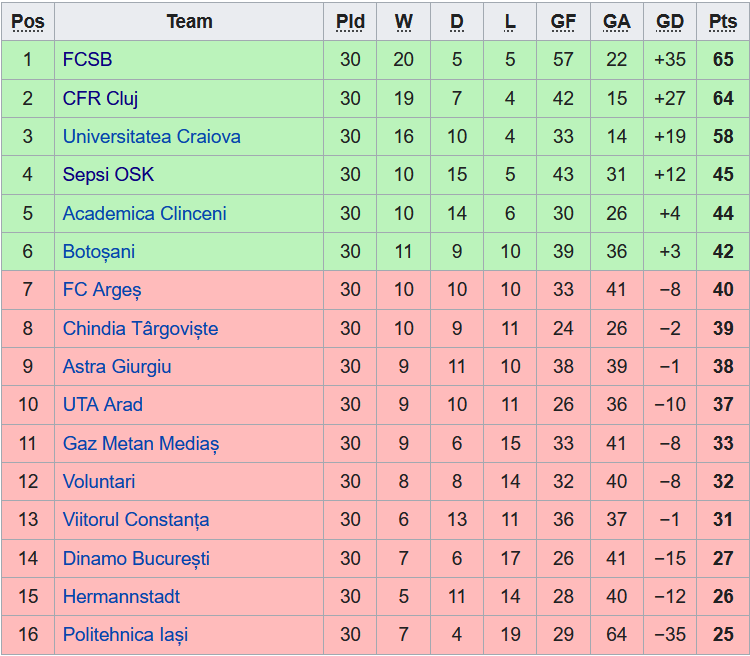Click the Sepsi OSK link

(x=108, y=175)
